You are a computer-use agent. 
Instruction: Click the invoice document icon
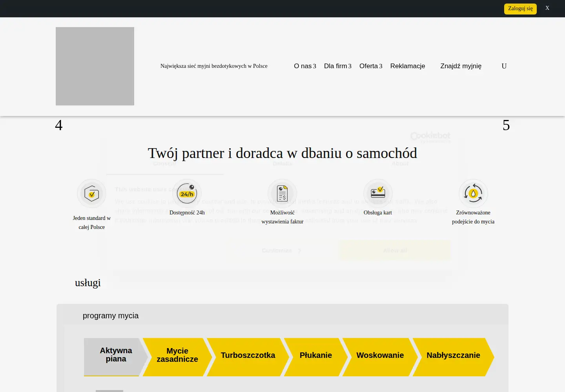282,194
